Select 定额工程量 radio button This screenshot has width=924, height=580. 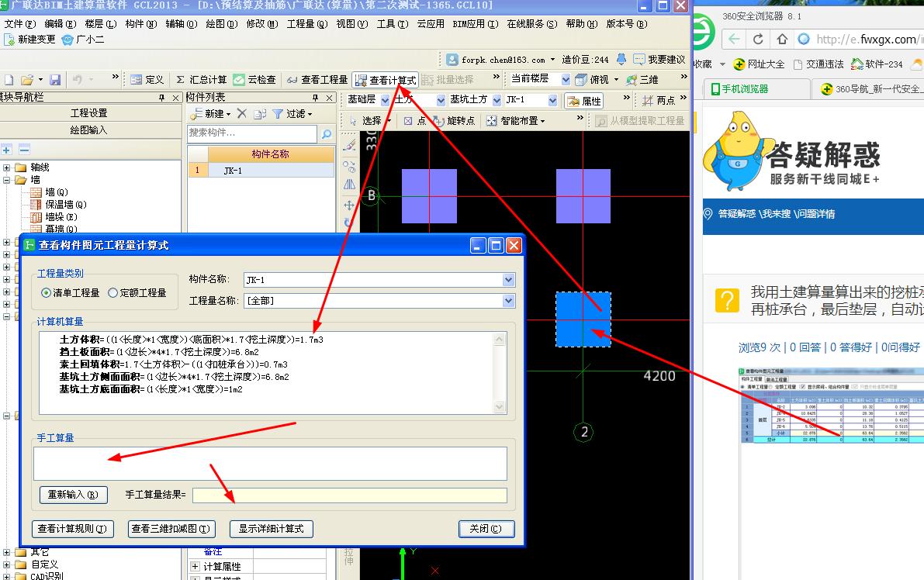[x=112, y=292]
